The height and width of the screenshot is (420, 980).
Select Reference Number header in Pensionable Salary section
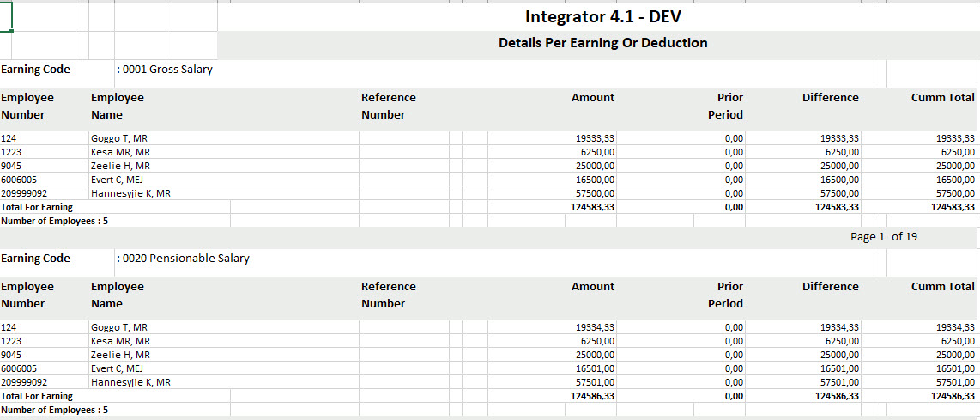(x=388, y=295)
